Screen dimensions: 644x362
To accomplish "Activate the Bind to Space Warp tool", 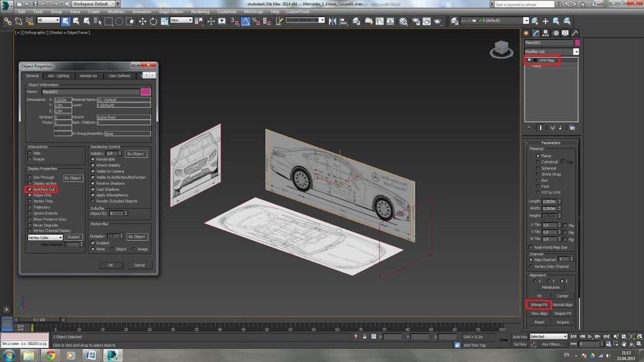I will [x=30, y=21].
